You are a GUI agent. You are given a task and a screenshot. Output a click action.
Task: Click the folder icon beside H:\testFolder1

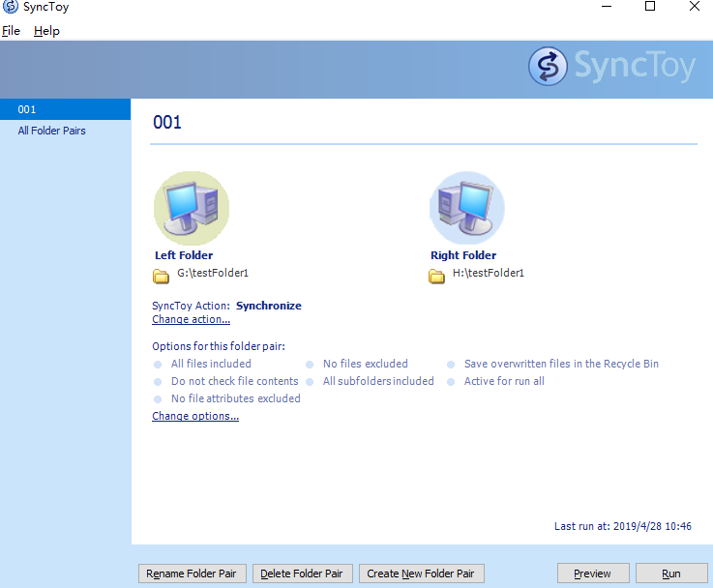click(x=436, y=277)
